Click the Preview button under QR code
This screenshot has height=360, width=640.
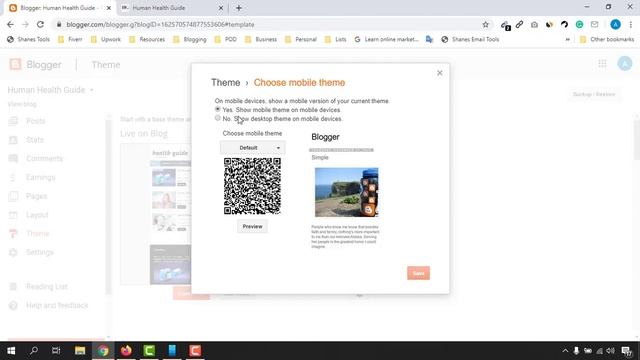252,227
